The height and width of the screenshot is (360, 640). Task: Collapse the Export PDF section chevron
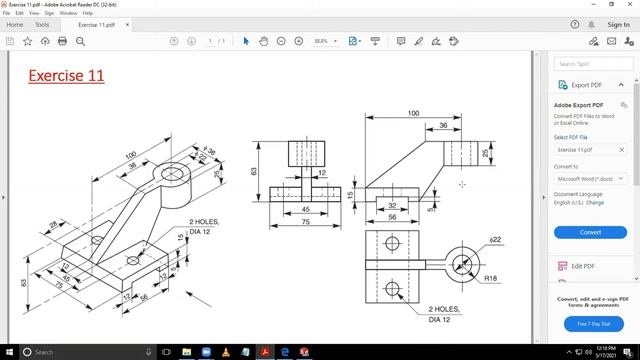[x=621, y=85]
